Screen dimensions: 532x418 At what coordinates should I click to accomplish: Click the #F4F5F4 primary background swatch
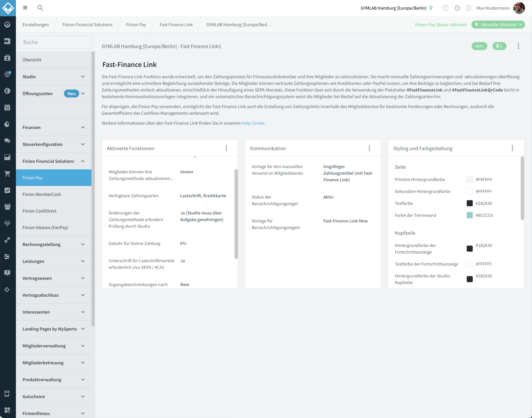click(470, 179)
